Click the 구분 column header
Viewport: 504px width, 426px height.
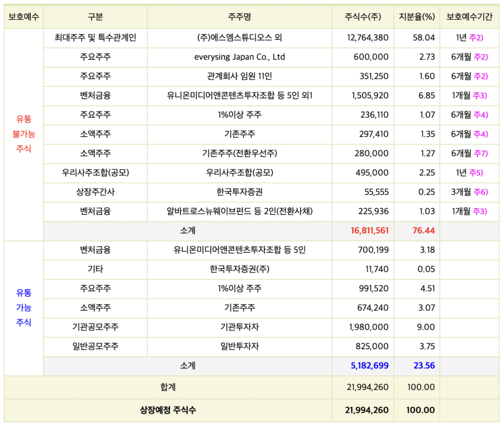coord(95,17)
